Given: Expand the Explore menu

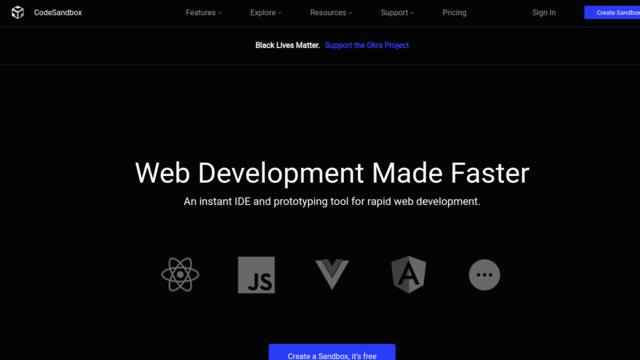Looking at the screenshot, I should 266,13.
